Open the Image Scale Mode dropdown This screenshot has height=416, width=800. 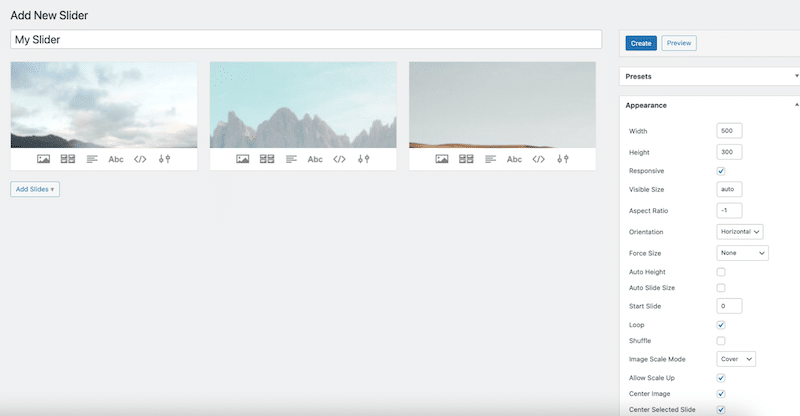click(736, 358)
